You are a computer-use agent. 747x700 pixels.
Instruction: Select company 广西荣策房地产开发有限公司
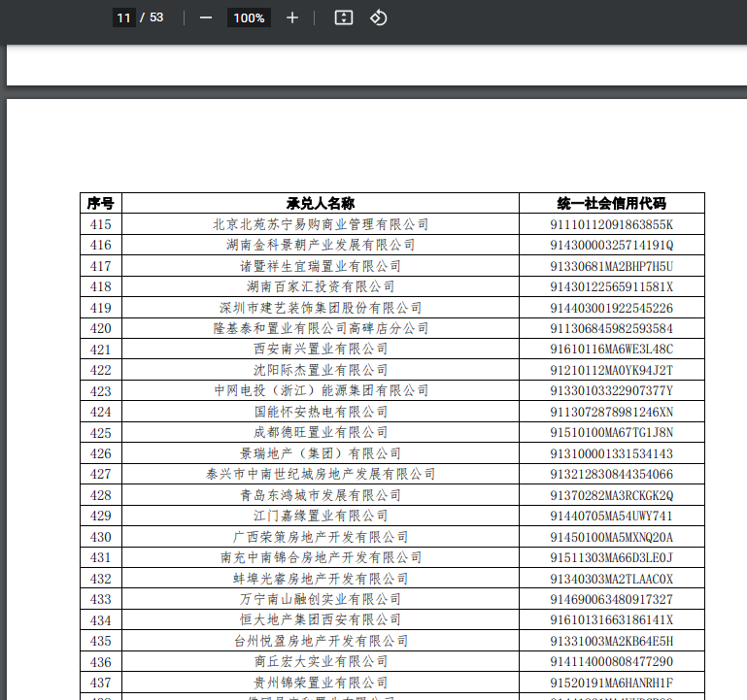point(321,537)
